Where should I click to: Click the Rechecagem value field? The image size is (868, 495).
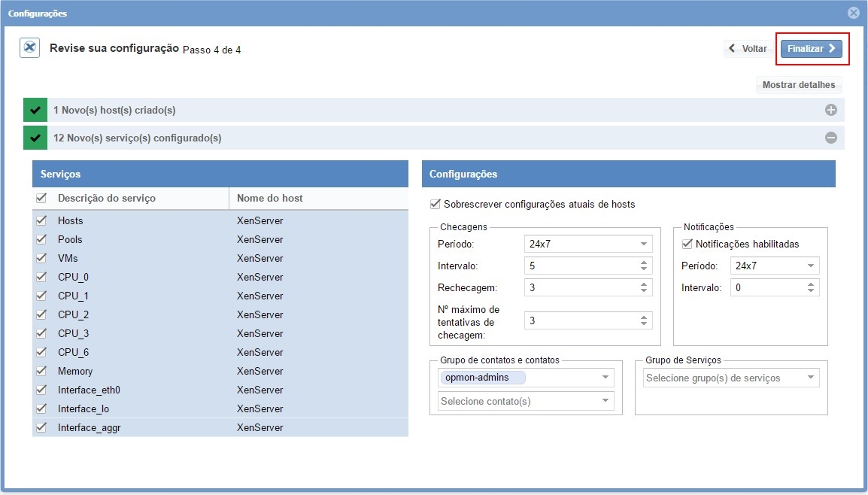581,287
